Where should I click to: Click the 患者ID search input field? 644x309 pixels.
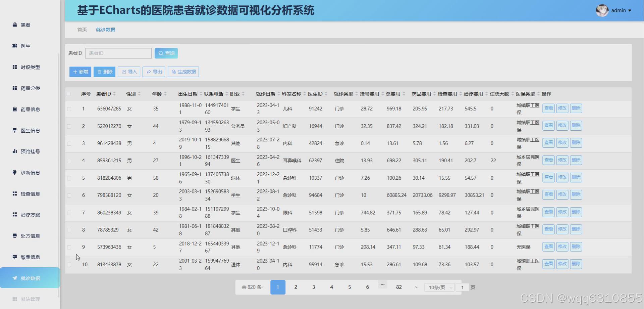click(118, 53)
